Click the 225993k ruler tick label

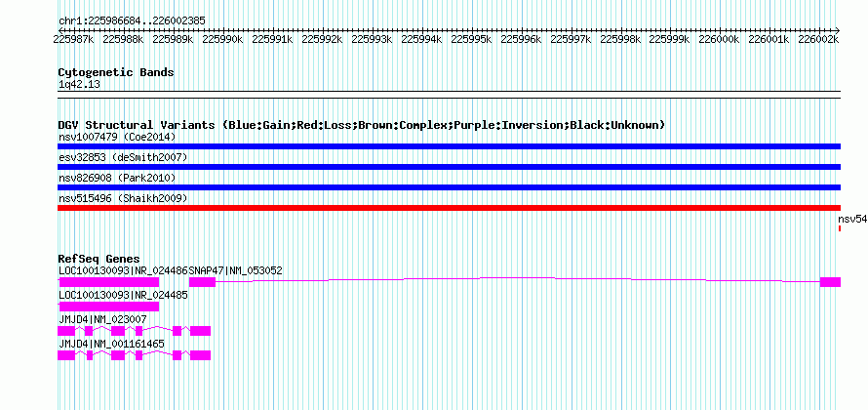(x=372, y=39)
